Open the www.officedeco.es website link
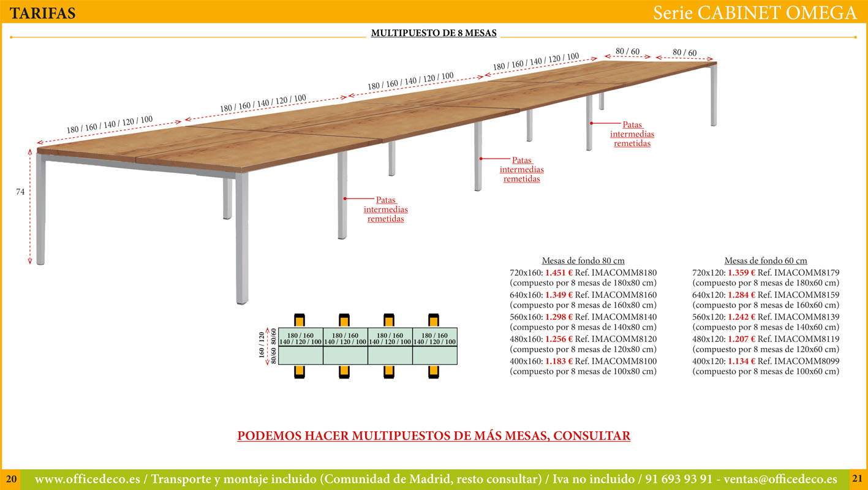The height and width of the screenshot is (490, 868). [x=88, y=479]
